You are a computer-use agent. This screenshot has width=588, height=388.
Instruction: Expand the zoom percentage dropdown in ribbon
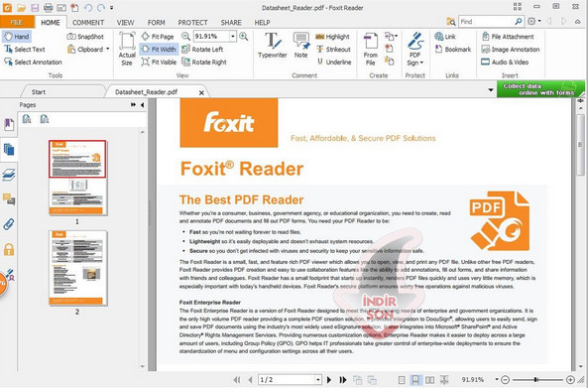click(233, 37)
